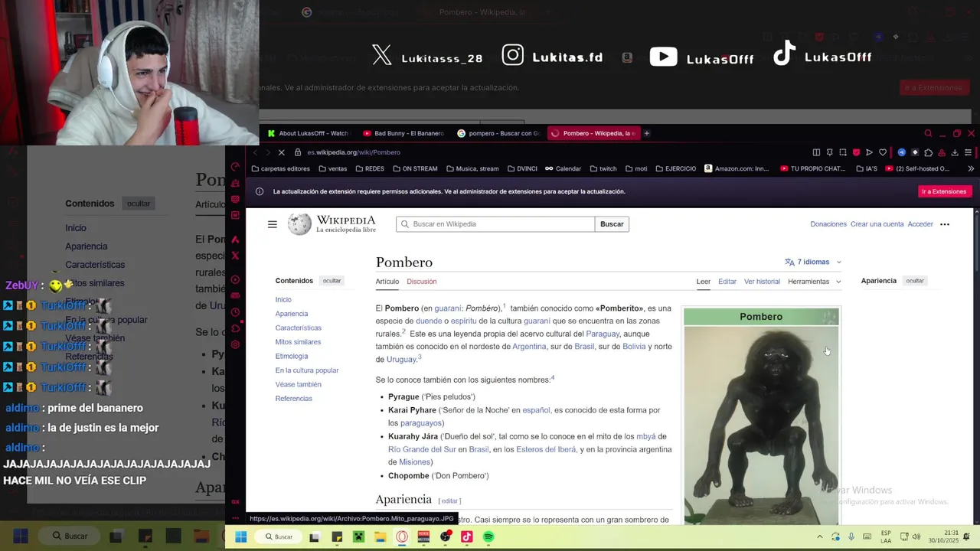This screenshot has height=551, width=980.
Task: Open the guaraní language link
Action: pos(448,308)
